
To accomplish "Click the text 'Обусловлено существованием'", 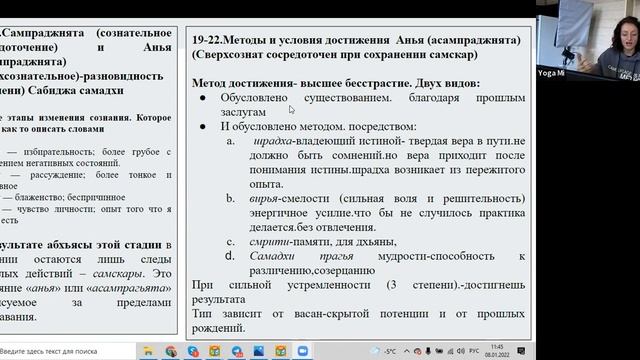I will click(306, 98).
